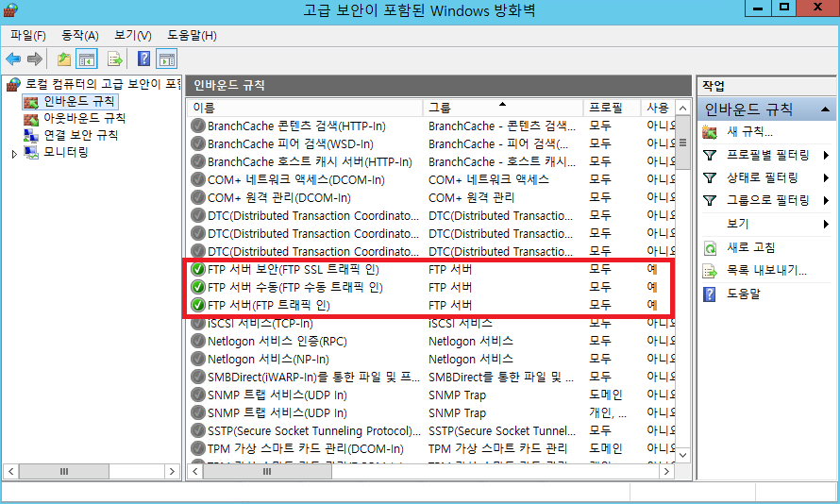The image size is (840, 504).
Task: Open the 파일(F) menu
Action: [x=28, y=35]
